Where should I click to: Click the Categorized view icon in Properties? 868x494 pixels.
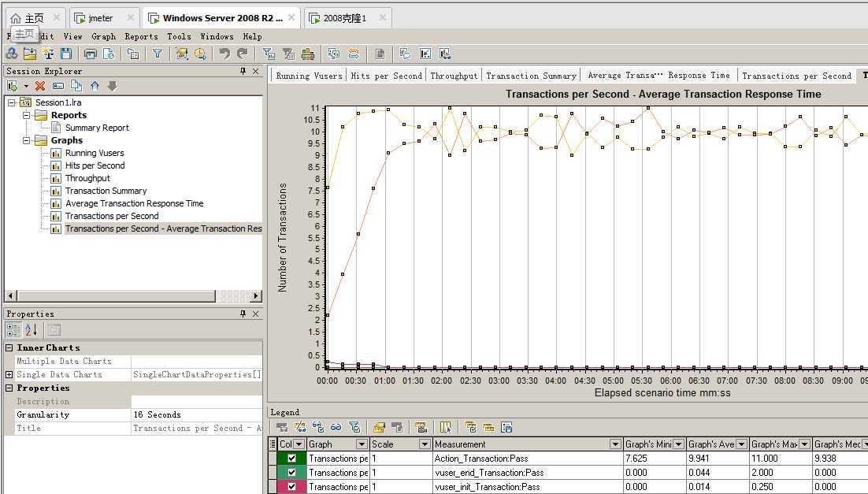pyautogui.click(x=13, y=330)
